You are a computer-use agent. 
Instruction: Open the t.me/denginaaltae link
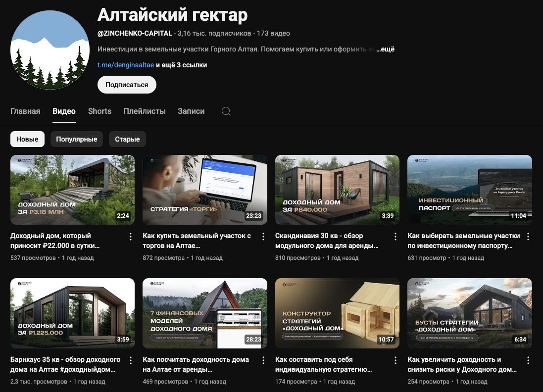[126, 65]
